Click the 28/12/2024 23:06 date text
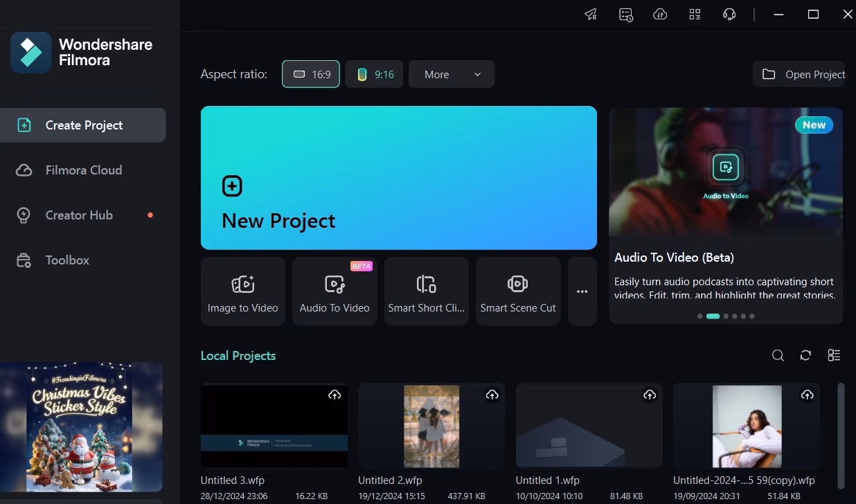 click(234, 496)
